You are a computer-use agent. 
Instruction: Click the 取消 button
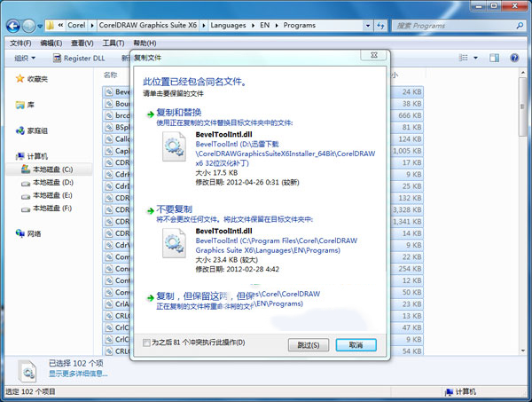click(356, 345)
